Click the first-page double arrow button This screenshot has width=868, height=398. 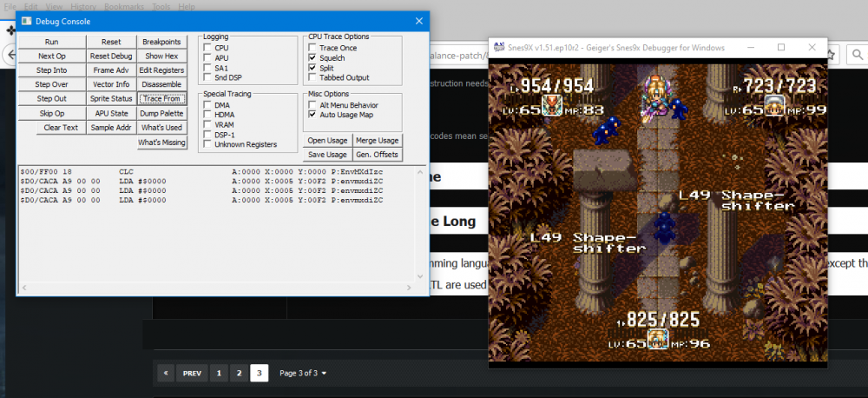[166, 373]
